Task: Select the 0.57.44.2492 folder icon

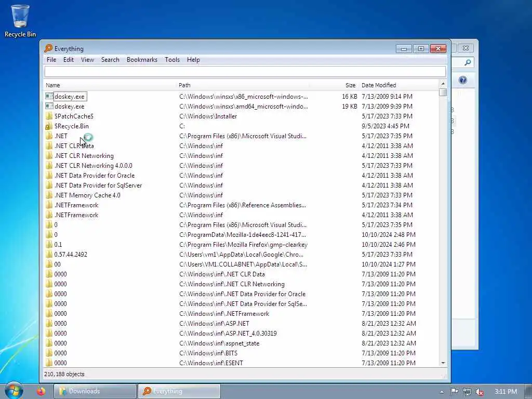Action: coord(49,255)
